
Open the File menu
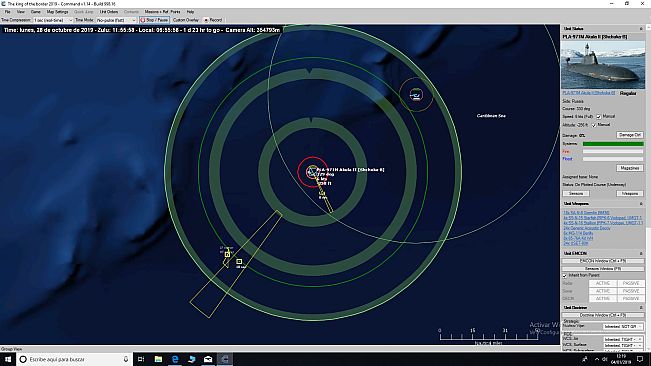[x=7, y=12]
